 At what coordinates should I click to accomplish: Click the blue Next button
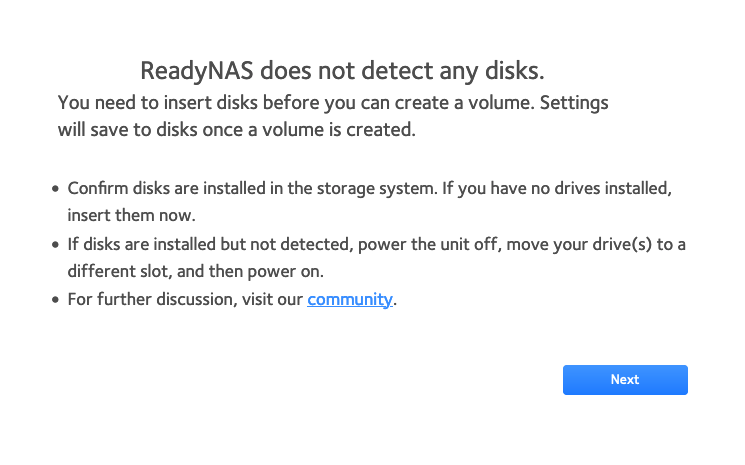click(x=625, y=380)
